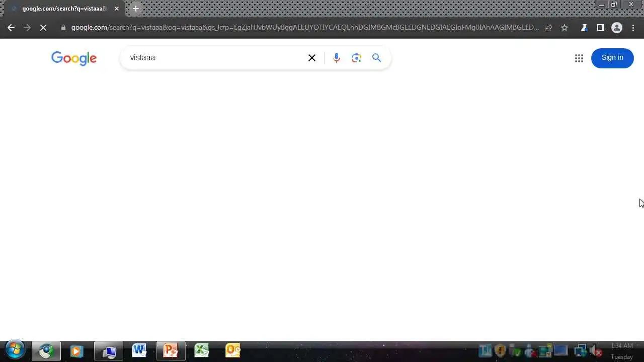The image size is (644, 362).
Task: Minimize the browser window
Action: click(x=601, y=5)
